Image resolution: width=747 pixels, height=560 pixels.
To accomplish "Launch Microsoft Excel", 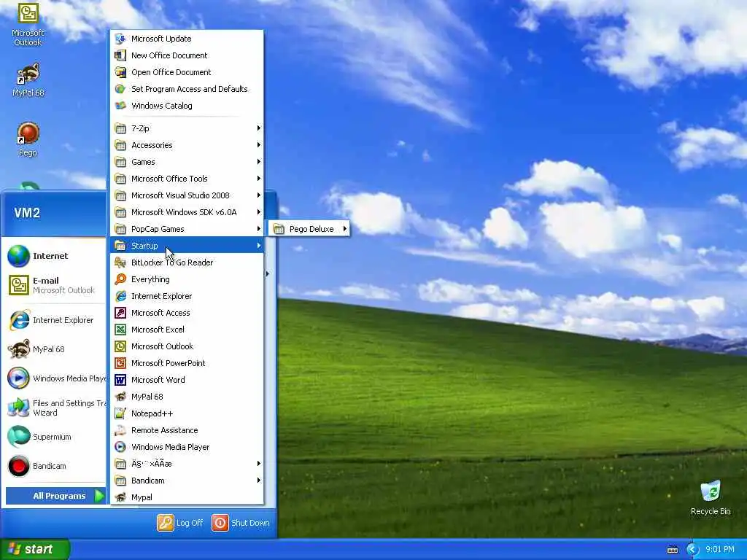I will click(187, 330).
